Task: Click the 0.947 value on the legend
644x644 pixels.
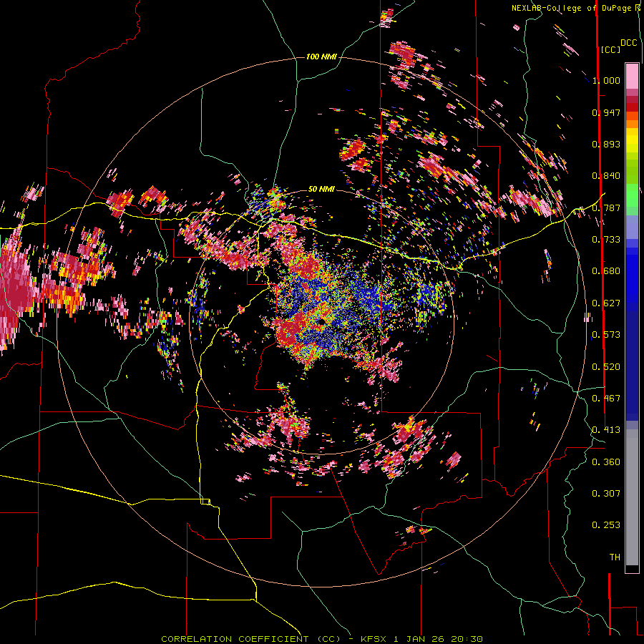Action: pos(606,112)
